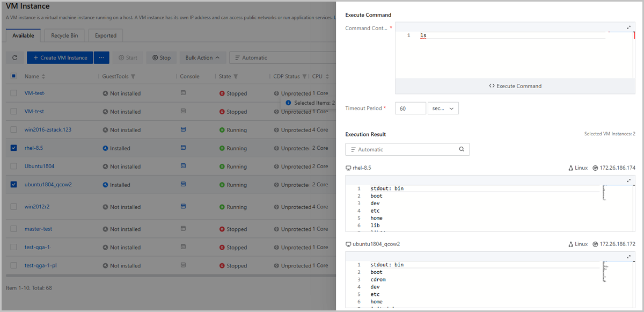Switch to the Exported tab
This screenshot has width=644, height=312.
106,35
